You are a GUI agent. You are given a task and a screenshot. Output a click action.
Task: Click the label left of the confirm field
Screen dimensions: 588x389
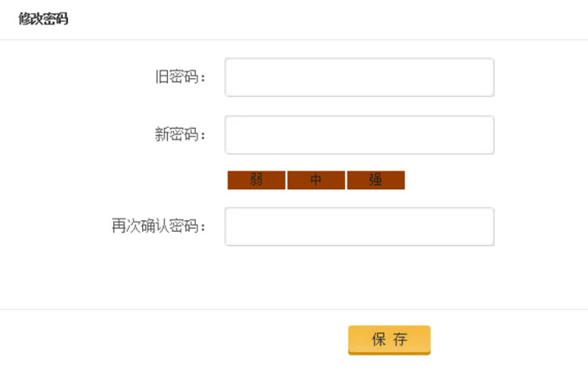pyautogui.click(x=159, y=227)
